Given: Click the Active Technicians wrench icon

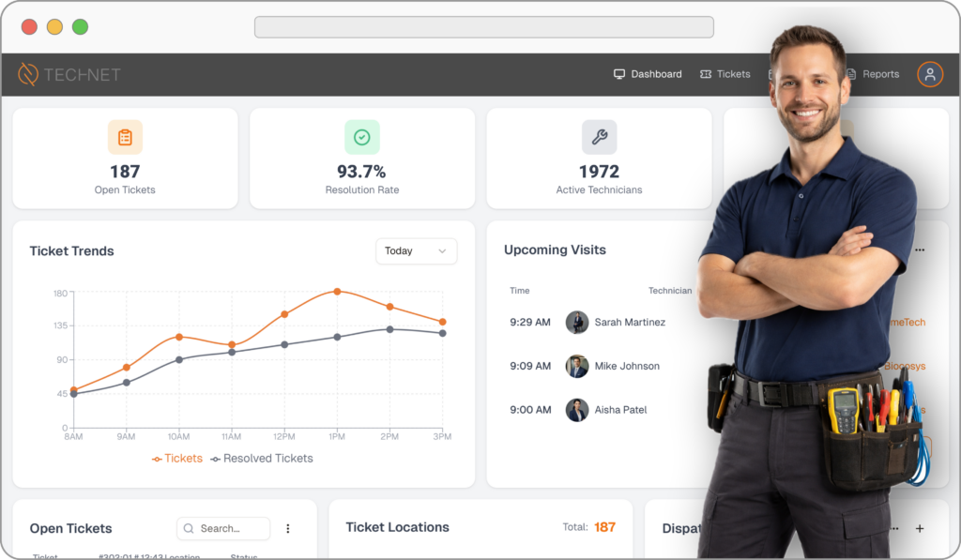Looking at the screenshot, I should (599, 137).
